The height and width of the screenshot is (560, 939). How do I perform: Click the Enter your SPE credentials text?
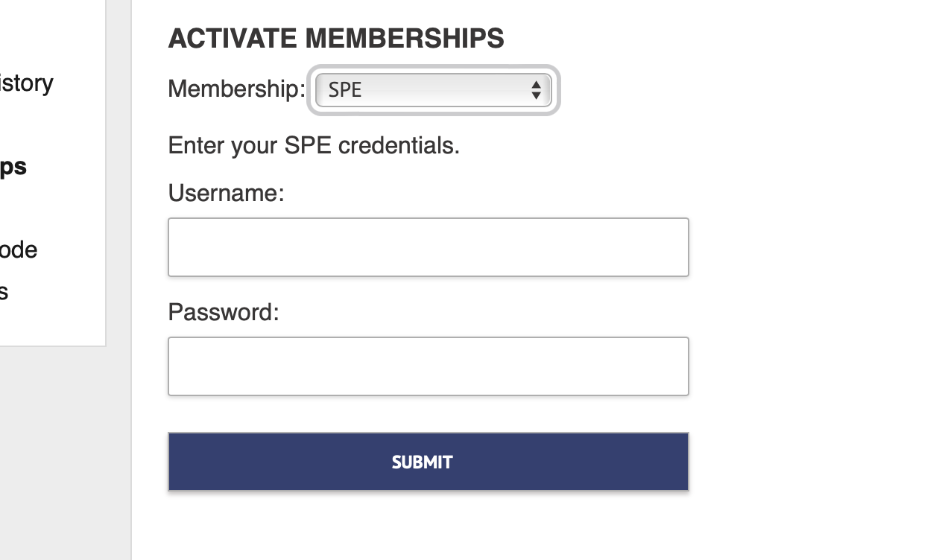pos(314,145)
